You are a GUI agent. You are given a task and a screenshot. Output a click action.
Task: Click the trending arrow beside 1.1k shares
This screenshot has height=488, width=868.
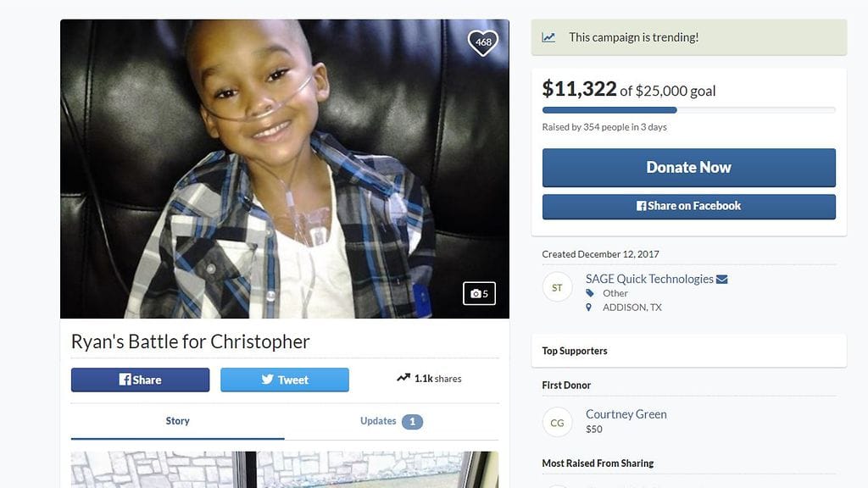[x=403, y=378]
